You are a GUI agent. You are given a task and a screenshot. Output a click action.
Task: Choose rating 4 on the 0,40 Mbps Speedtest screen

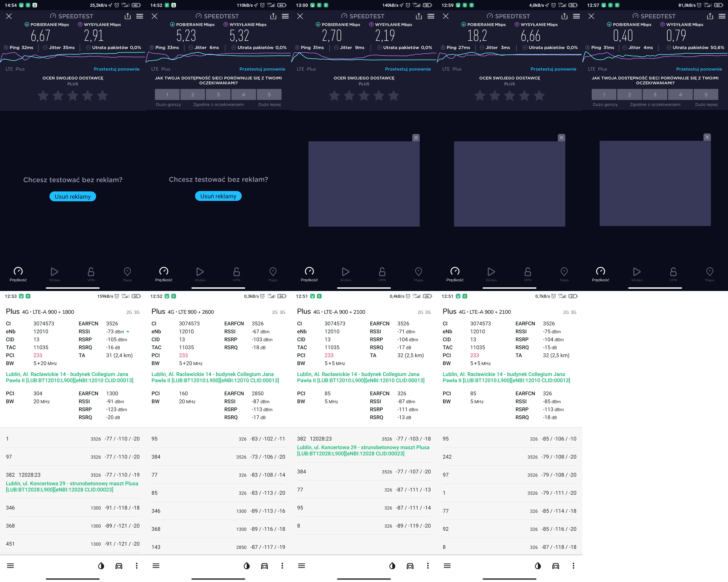coord(680,94)
